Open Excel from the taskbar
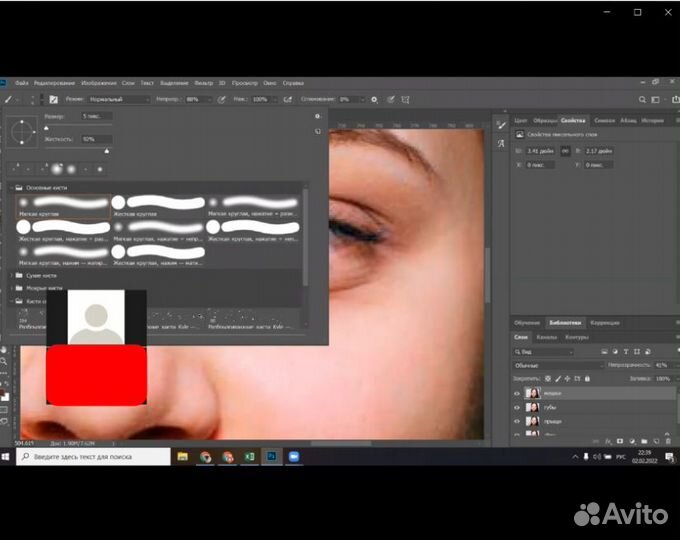Viewport: 680px width, 540px height. 249,457
